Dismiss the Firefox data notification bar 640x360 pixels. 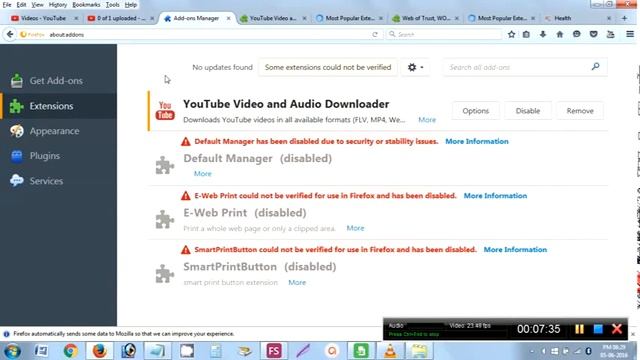point(633,334)
